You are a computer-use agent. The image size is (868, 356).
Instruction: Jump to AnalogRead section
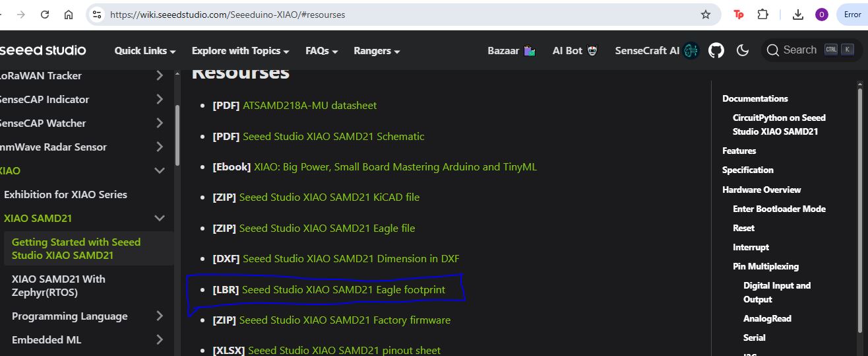[x=767, y=318]
